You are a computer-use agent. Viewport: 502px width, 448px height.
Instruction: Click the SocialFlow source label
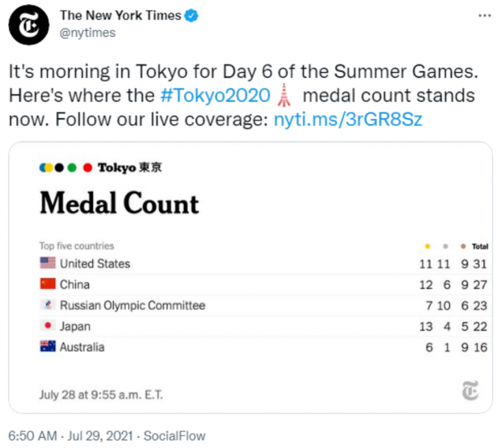click(174, 436)
